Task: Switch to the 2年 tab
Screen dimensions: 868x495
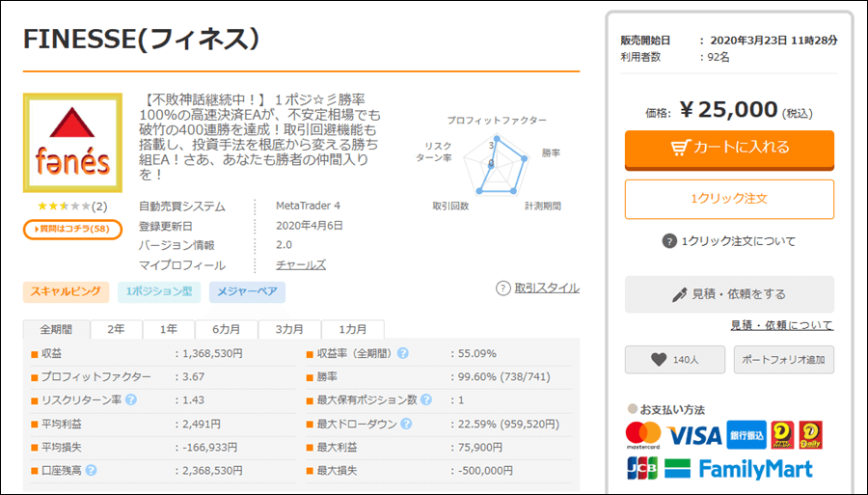Action: 117,329
